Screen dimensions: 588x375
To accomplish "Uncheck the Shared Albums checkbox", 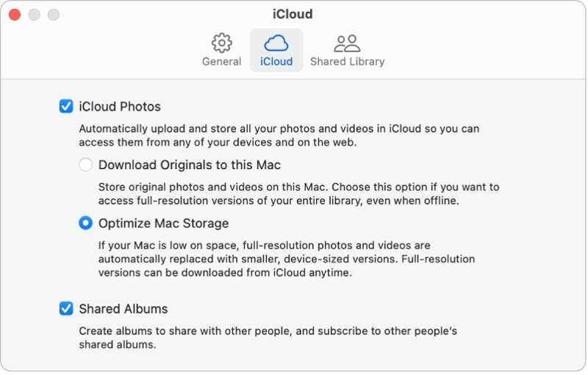I will [66, 309].
